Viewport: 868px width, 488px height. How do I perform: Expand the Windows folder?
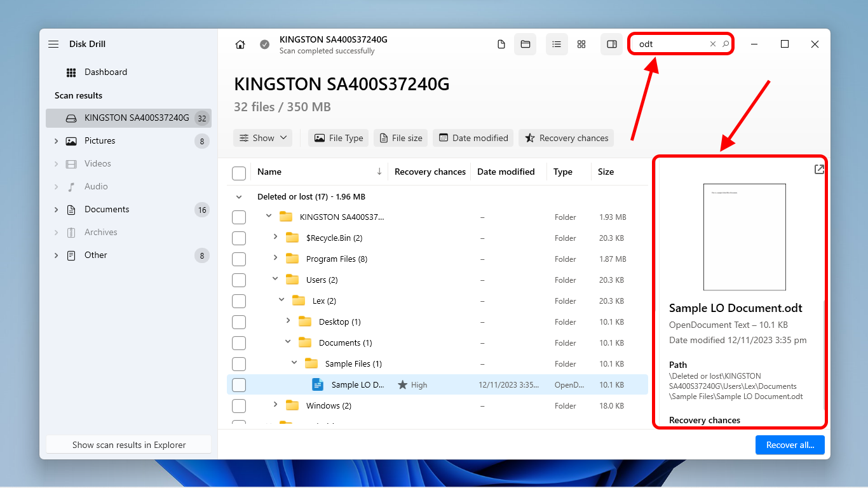coord(275,405)
